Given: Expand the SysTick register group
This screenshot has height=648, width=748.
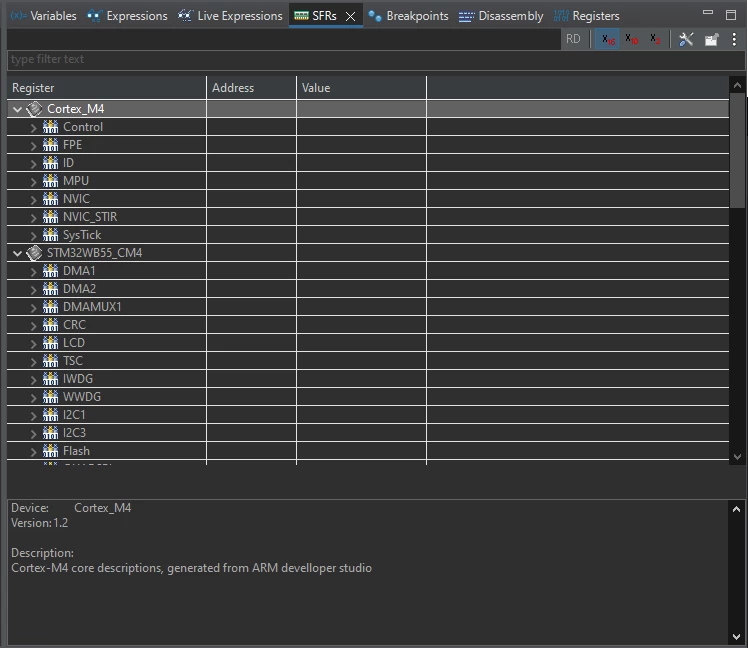Looking at the screenshot, I should pyautogui.click(x=33, y=236).
